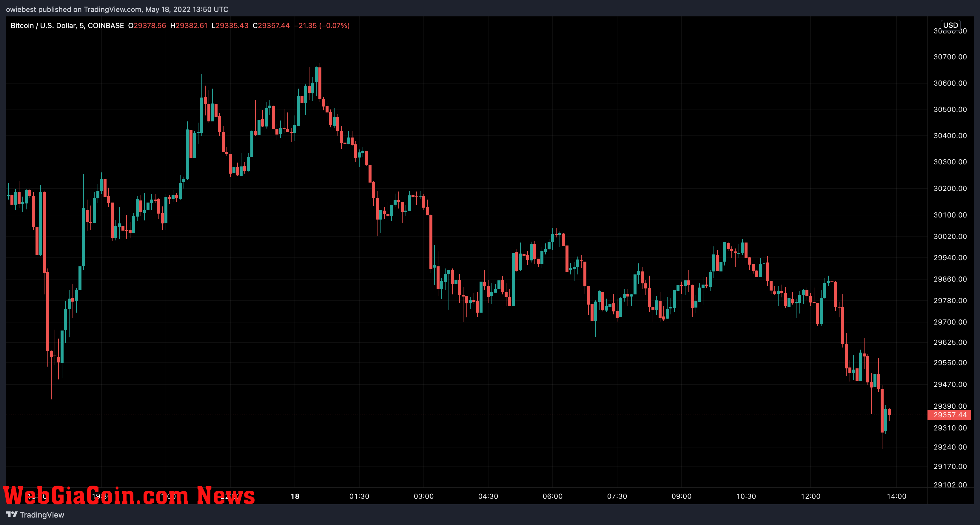Click the 30600.00 price axis label
This screenshot has height=525, width=980.
[x=950, y=83]
